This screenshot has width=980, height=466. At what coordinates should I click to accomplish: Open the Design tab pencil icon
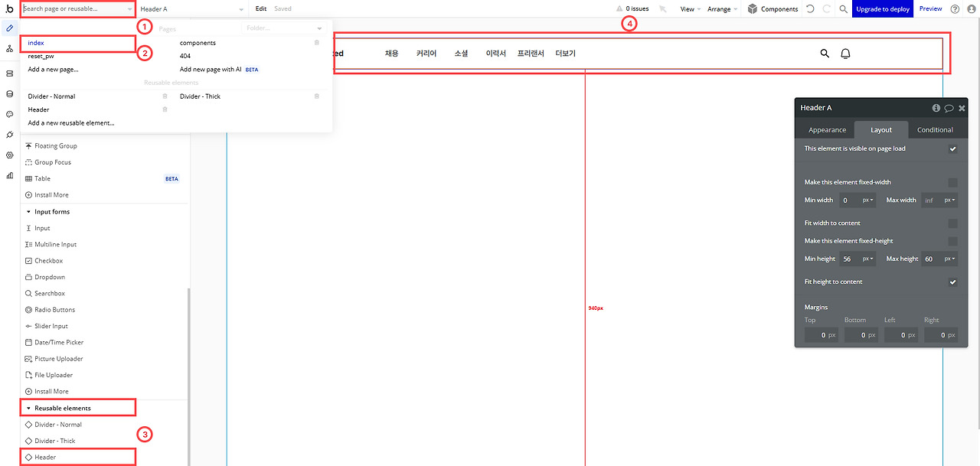pyautogui.click(x=9, y=28)
